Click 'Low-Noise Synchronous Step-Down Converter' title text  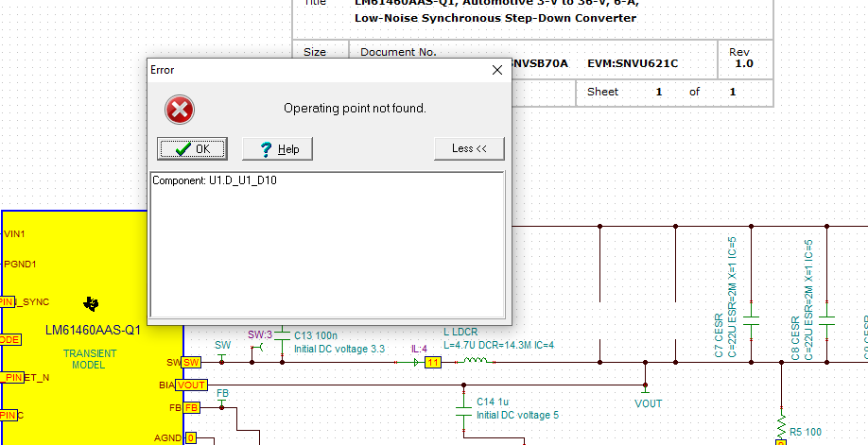click(x=495, y=18)
